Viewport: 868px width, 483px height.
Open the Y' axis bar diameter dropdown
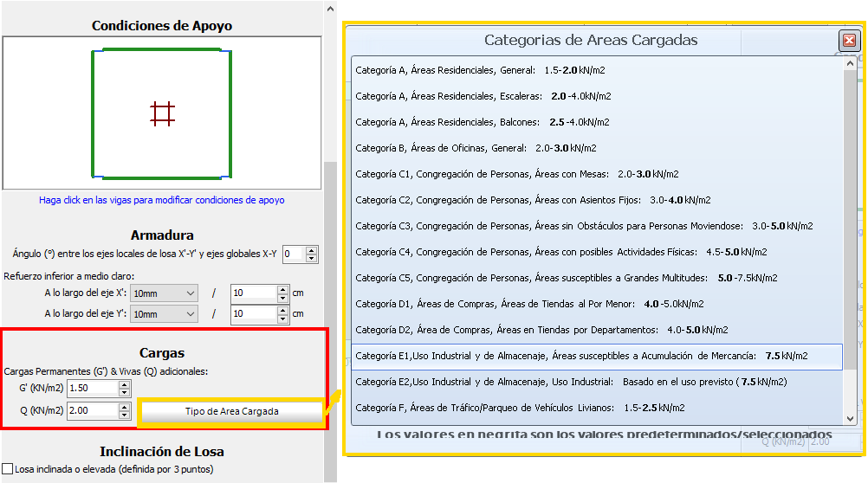tap(164, 313)
